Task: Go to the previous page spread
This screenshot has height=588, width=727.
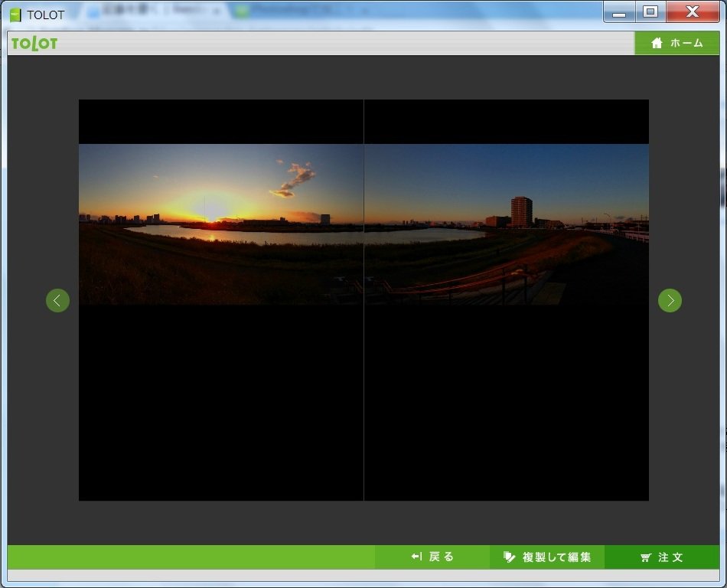Action: click(x=58, y=300)
